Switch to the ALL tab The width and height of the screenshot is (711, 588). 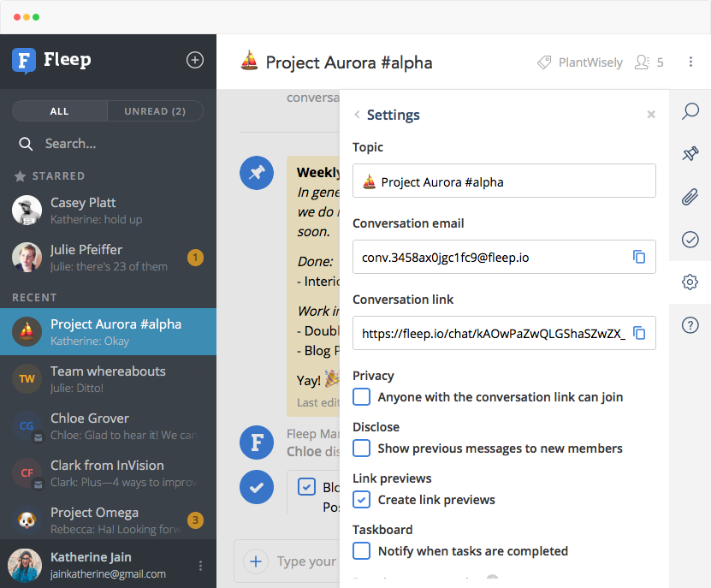[59, 111]
